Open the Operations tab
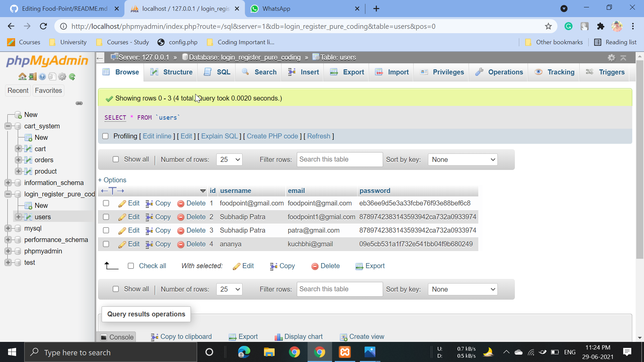This screenshot has width=644, height=362. click(499, 72)
